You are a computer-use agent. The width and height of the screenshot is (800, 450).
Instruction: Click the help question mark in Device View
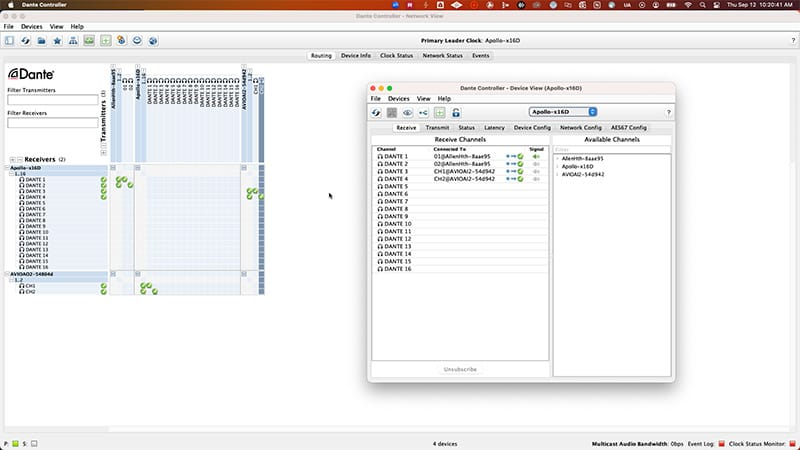coord(668,112)
